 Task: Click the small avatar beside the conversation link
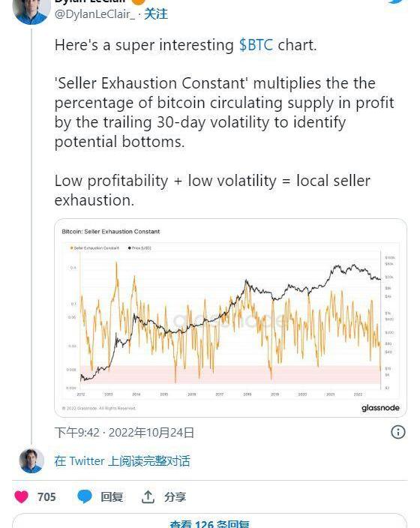(x=31, y=460)
